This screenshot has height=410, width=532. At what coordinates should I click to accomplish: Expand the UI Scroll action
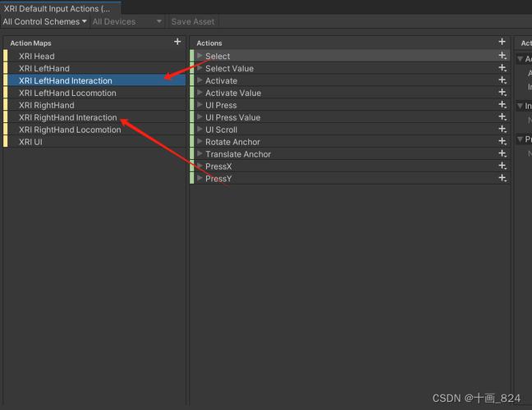(199, 129)
